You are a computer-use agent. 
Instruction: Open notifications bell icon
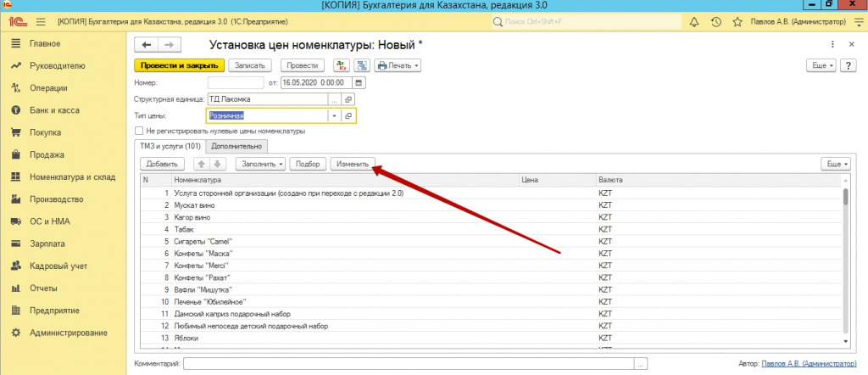(x=693, y=22)
